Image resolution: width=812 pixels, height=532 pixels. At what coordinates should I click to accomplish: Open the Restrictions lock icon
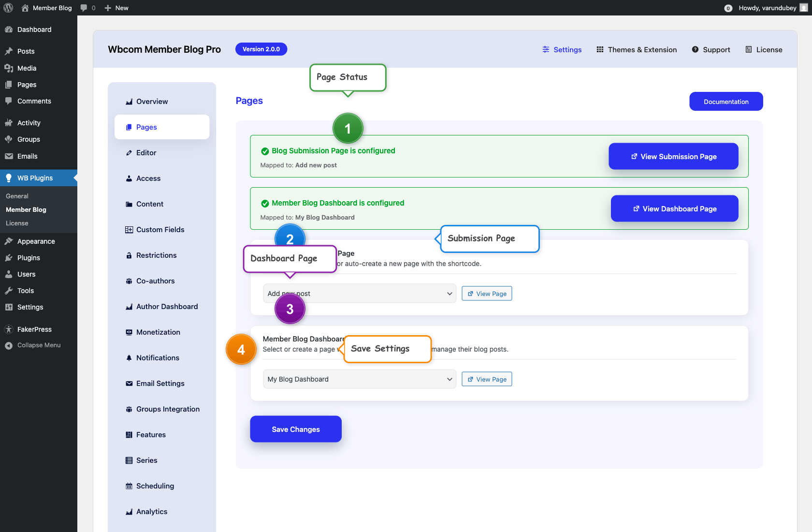pos(128,255)
